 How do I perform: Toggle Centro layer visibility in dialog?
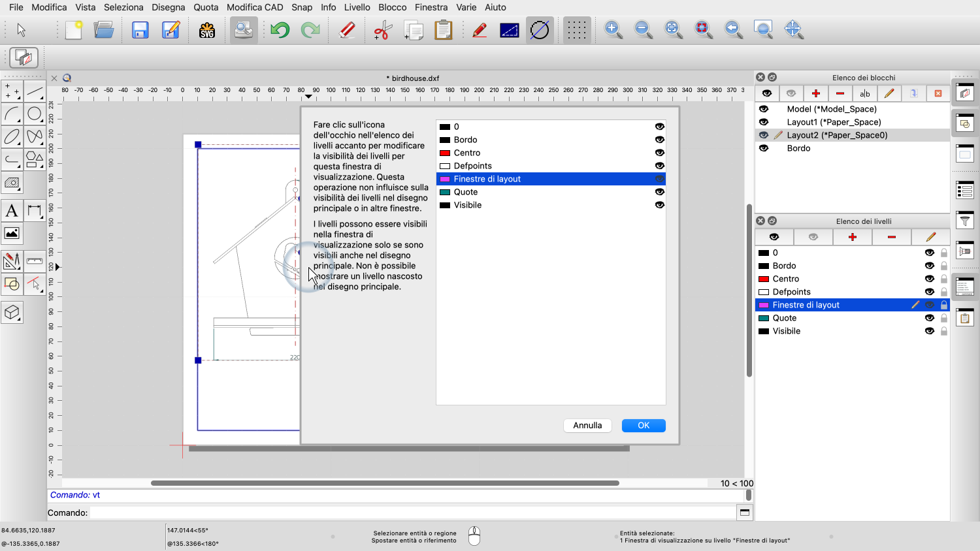[659, 153]
